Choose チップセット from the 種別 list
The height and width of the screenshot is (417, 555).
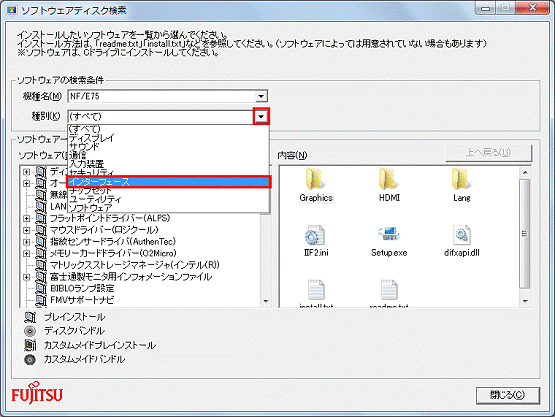pos(168,190)
